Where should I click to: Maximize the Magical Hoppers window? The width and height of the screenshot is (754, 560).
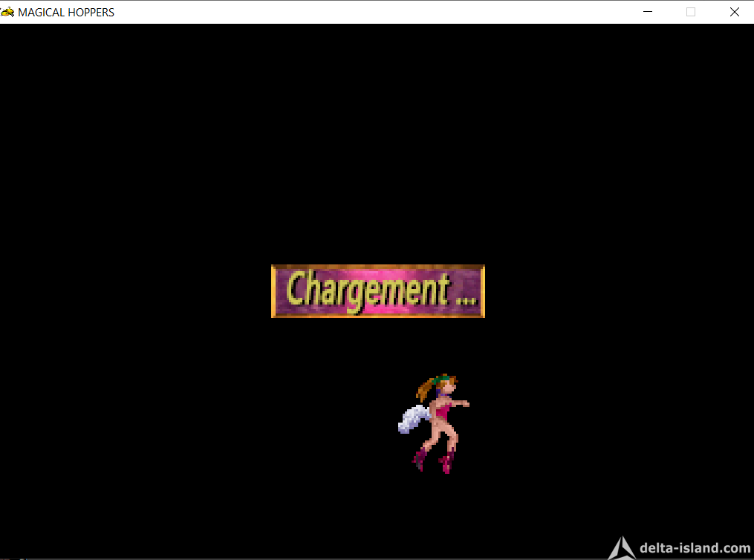tap(691, 12)
